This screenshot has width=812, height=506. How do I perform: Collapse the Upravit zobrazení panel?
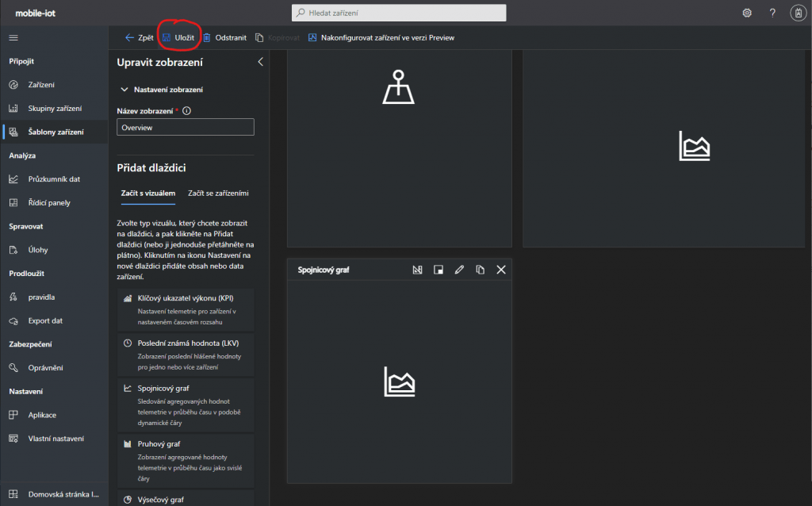(260, 63)
